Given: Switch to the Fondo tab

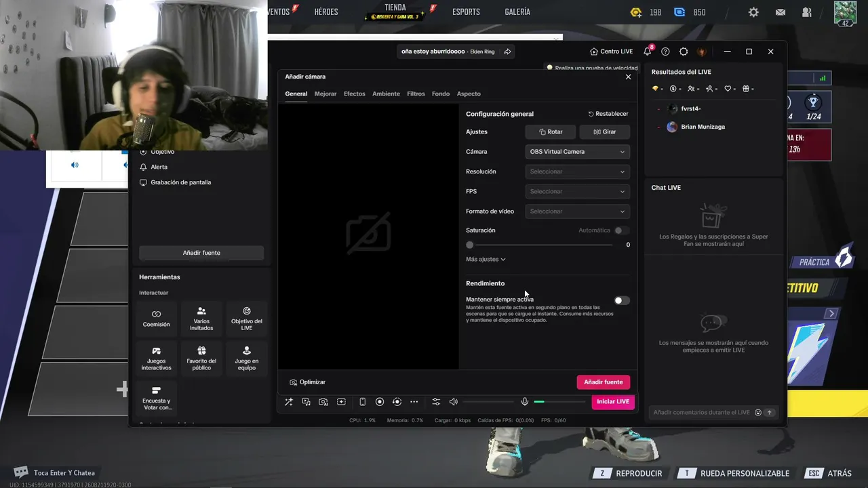Looking at the screenshot, I should [441, 94].
